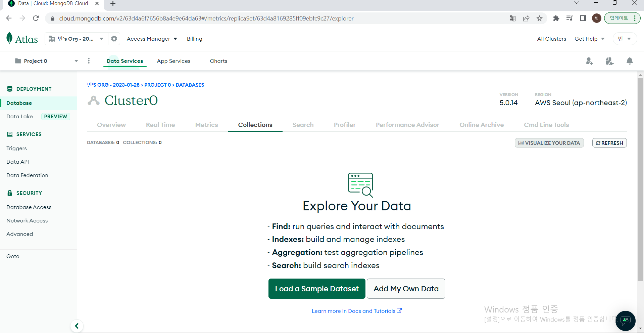The height and width of the screenshot is (333, 644).
Task: Open tab search dropdown arrow
Action: pos(577,3)
